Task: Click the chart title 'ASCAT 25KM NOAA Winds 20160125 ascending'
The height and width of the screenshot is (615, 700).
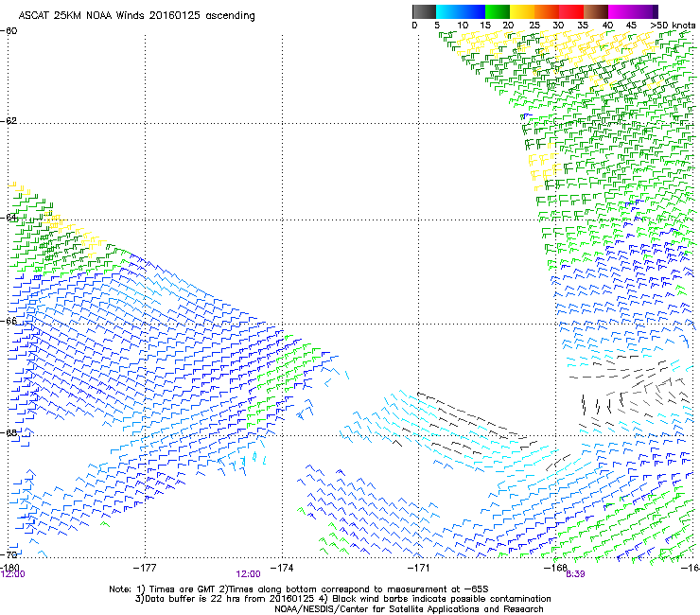Action: (x=136, y=16)
